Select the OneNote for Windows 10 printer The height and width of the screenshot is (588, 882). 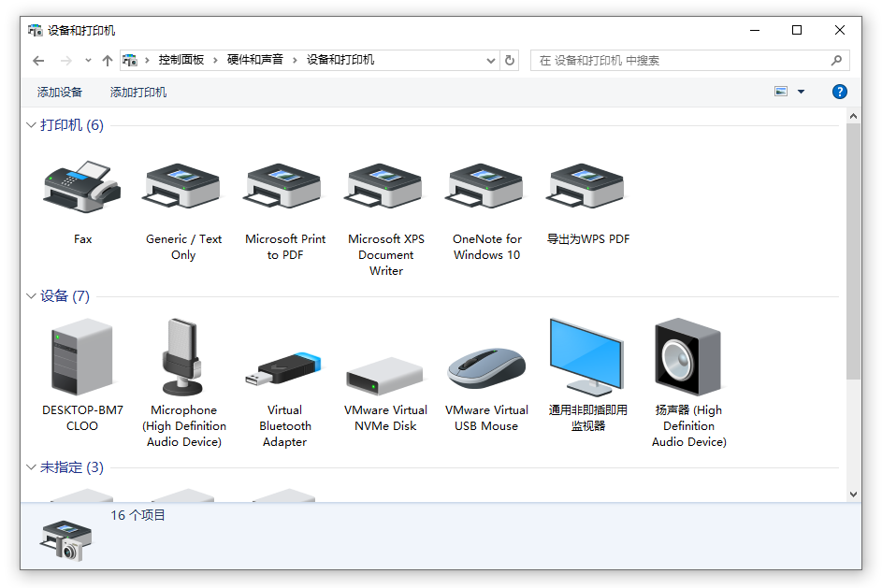(x=486, y=187)
